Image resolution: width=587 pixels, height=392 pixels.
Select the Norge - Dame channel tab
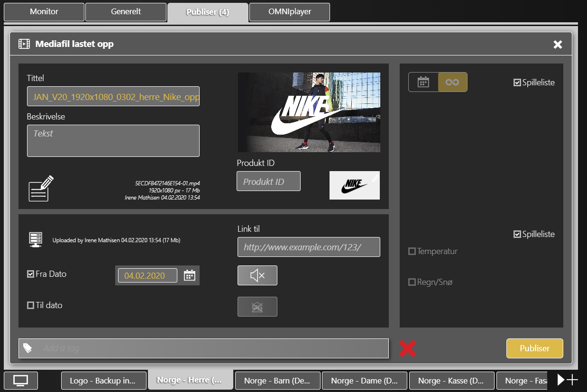[x=365, y=381]
